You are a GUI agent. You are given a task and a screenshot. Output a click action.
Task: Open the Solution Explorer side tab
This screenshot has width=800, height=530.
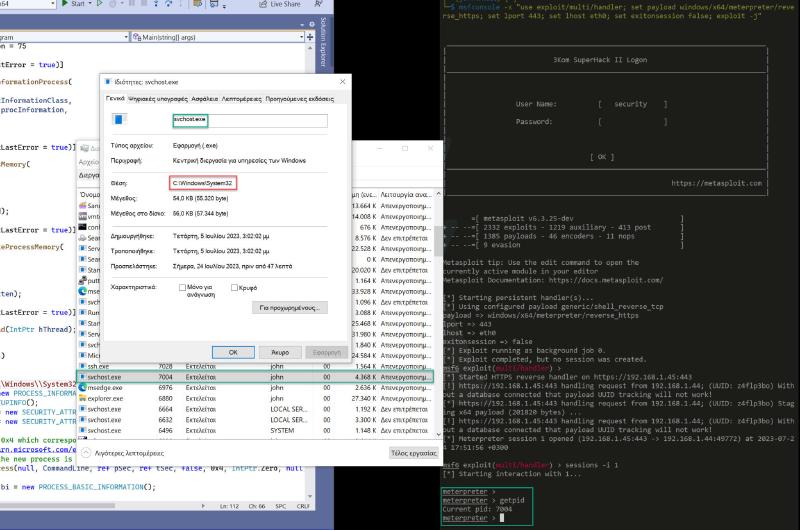323,42
